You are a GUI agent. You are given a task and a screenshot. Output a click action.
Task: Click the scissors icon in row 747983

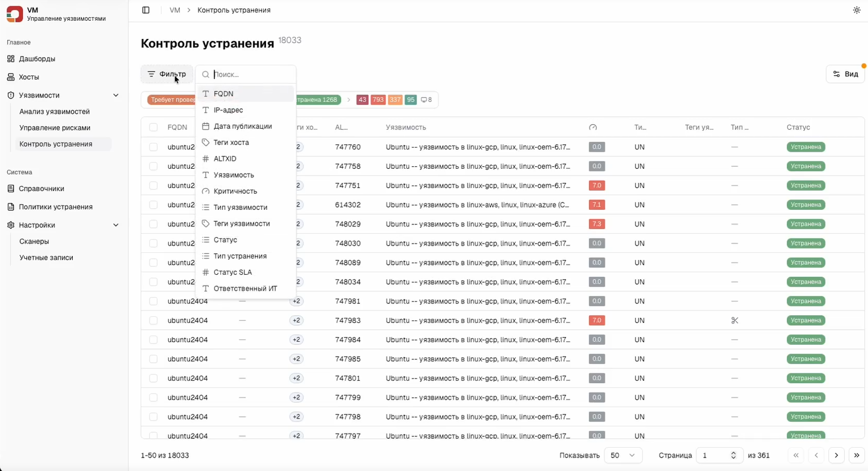[x=734, y=320]
